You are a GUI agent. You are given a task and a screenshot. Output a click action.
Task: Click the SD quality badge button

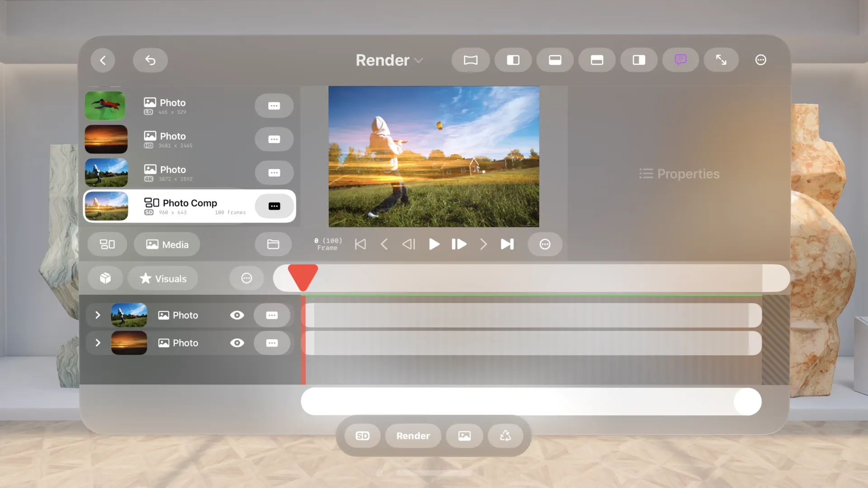[x=361, y=436]
